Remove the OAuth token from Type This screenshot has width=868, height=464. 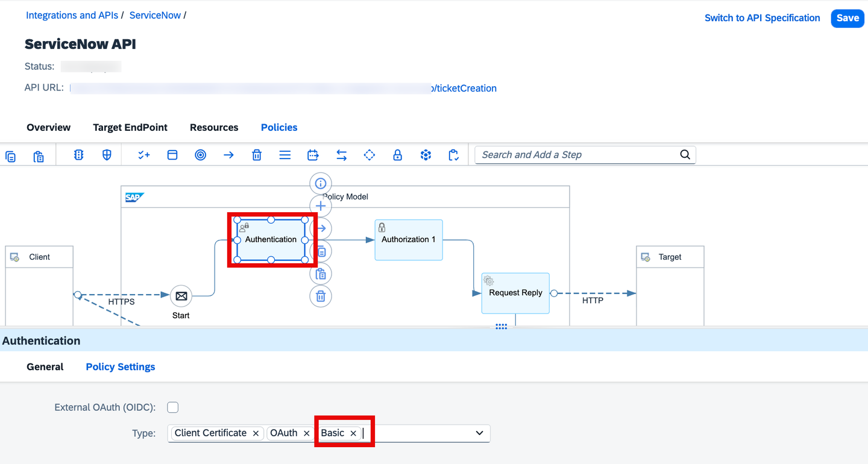[306, 433]
